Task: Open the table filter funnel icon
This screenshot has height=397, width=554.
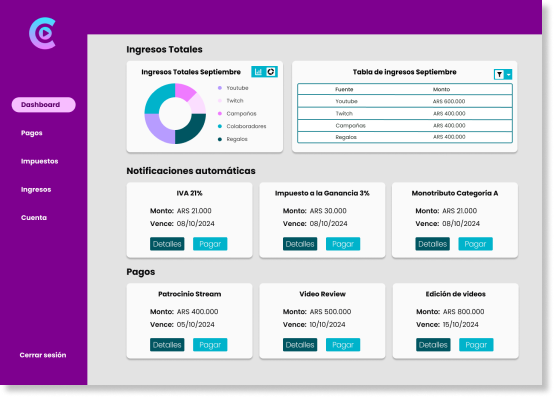Action: tap(499, 75)
